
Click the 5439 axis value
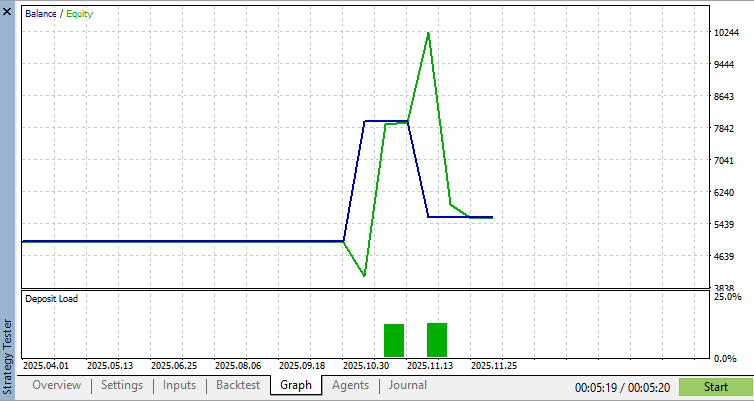click(724, 225)
